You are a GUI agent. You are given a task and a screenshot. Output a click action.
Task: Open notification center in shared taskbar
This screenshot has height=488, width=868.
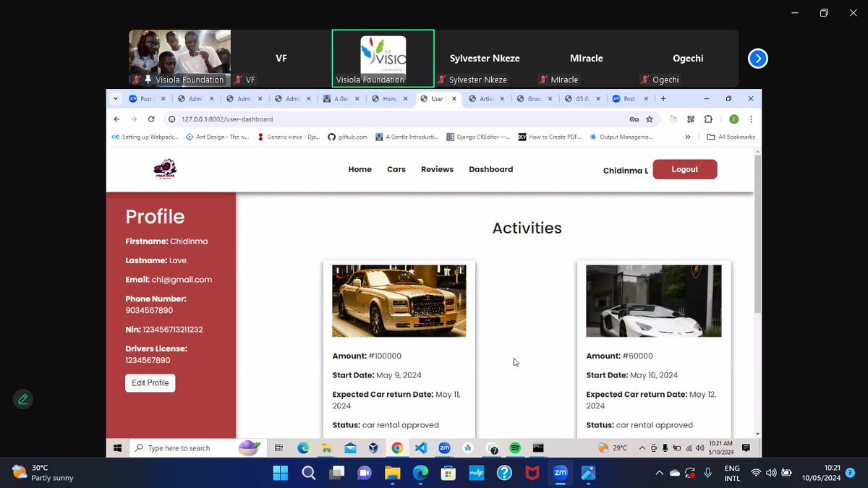click(746, 448)
